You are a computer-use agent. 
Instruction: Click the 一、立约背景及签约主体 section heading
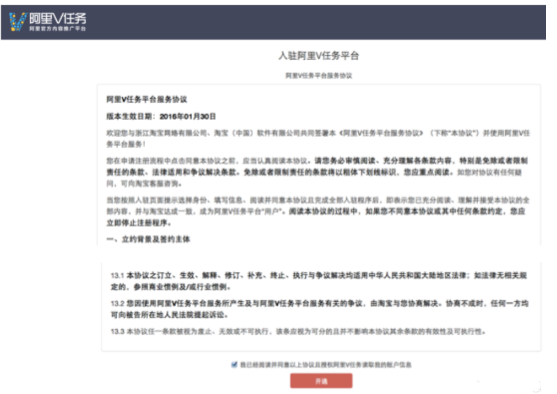click(x=148, y=239)
